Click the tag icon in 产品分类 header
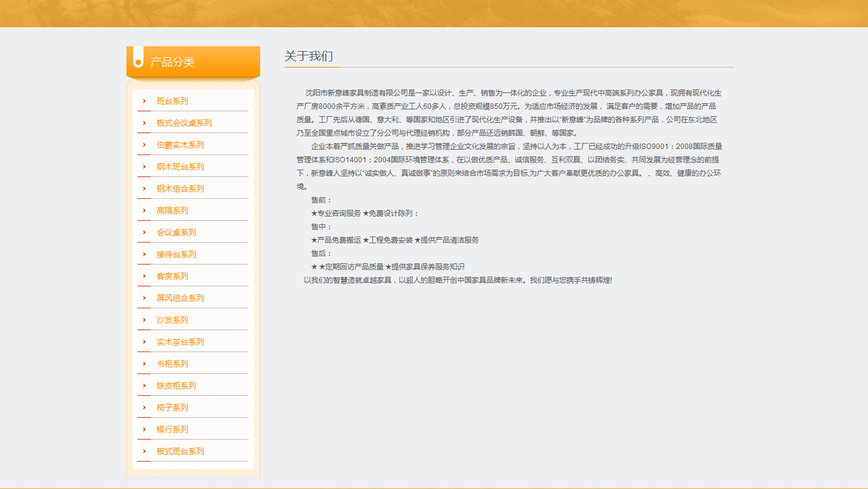868x489 pixels. click(138, 58)
